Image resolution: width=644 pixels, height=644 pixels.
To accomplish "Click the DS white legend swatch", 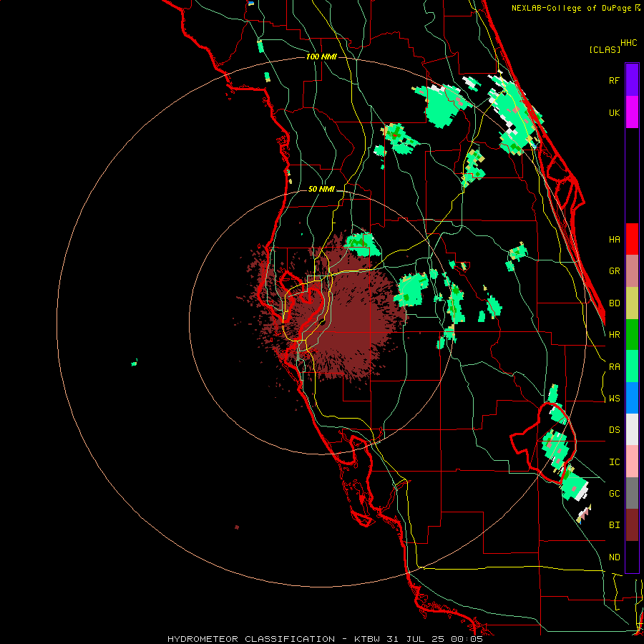I will tap(632, 429).
